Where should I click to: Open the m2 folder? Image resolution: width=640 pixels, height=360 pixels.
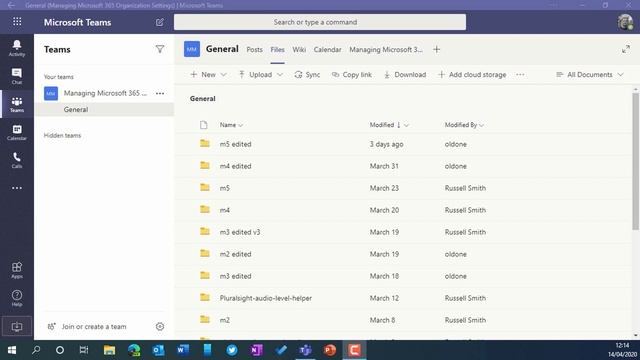click(x=224, y=320)
